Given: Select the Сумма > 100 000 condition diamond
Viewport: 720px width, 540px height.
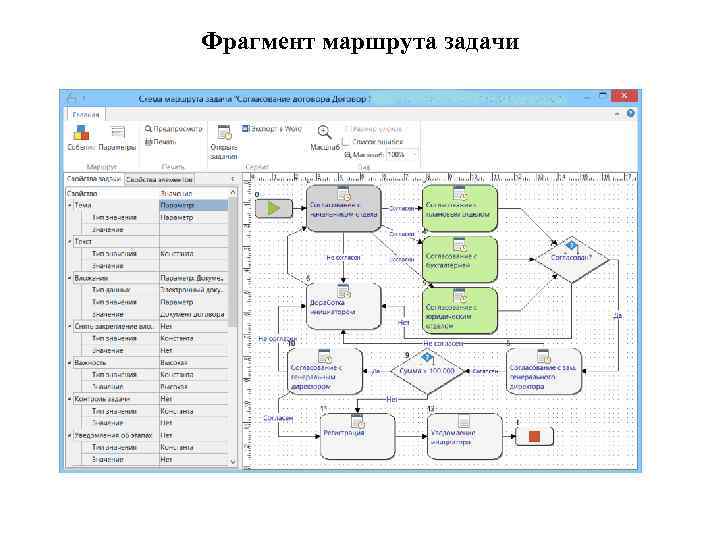Looking at the screenshot, I should [427, 371].
